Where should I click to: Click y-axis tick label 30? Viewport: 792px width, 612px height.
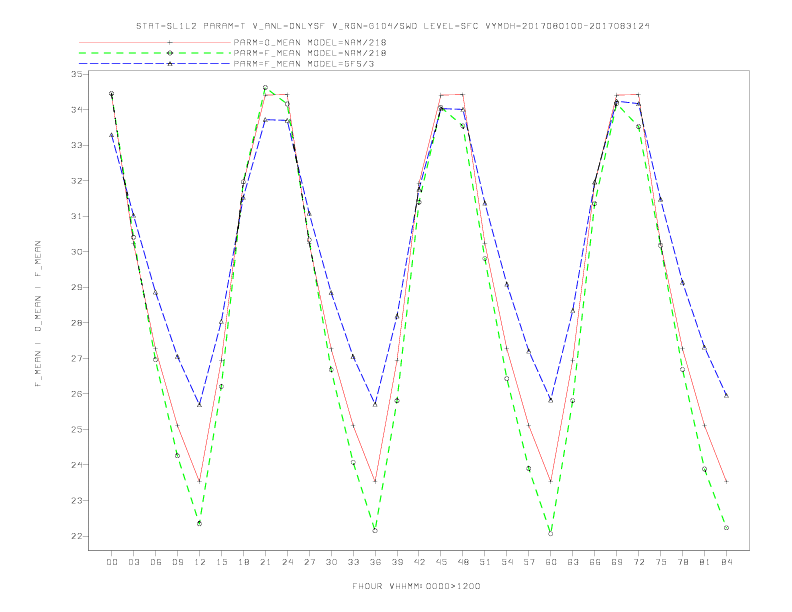(76, 252)
